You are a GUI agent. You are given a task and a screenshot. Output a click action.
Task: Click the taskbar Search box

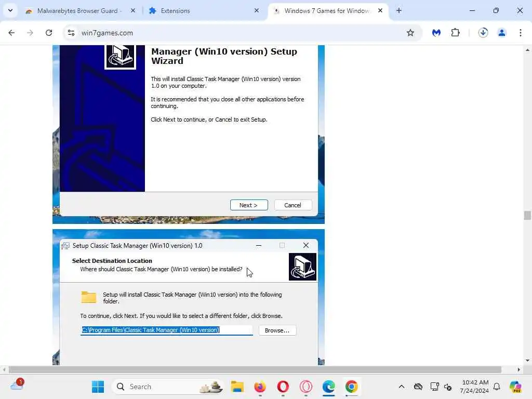[168, 387]
